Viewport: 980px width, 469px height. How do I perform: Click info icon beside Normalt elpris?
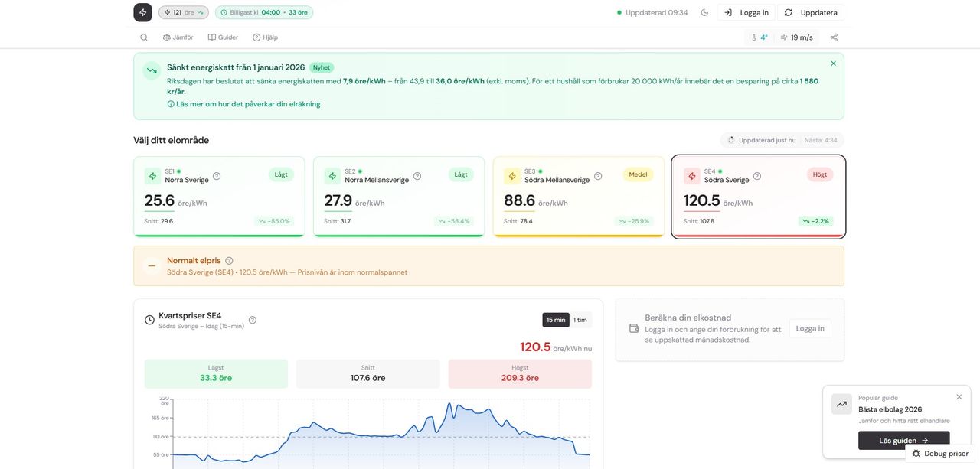click(x=229, y=261)
